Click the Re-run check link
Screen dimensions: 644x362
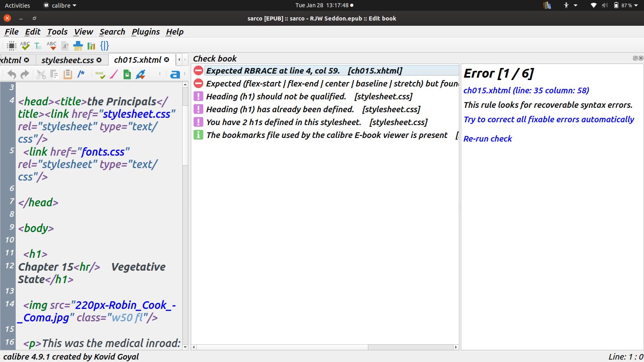coord(487,139)
